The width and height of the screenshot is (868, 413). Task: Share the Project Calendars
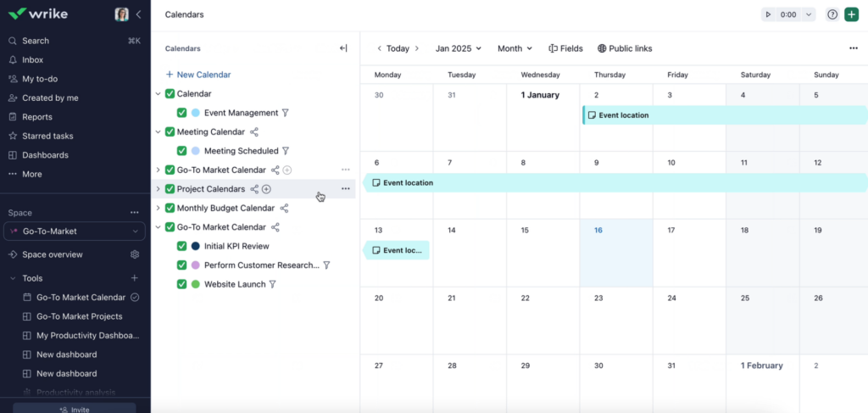coord(254,189)
